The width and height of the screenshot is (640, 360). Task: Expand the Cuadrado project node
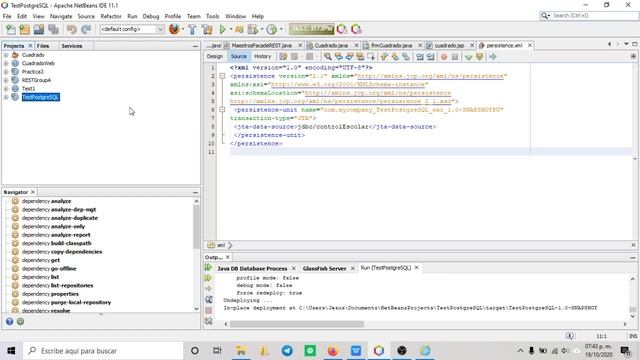pyautogui.click(x=6, y=55)
